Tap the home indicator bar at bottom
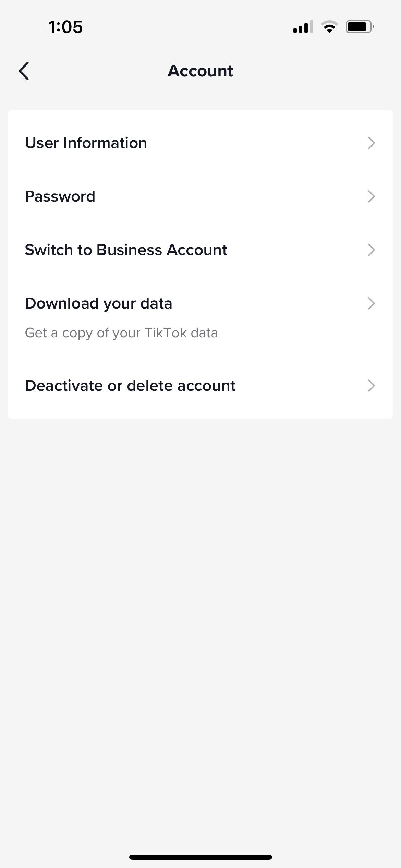 pos(200,857)
